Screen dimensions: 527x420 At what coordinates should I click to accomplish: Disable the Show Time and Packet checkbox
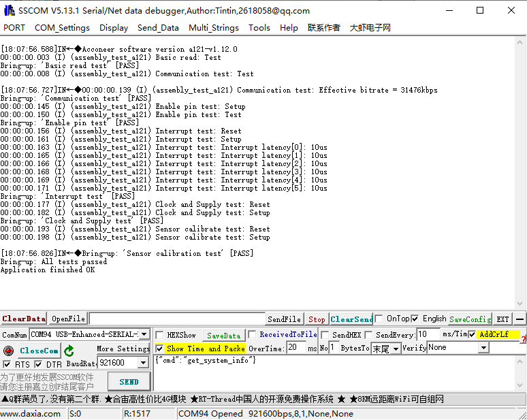[x=159, y=348]
